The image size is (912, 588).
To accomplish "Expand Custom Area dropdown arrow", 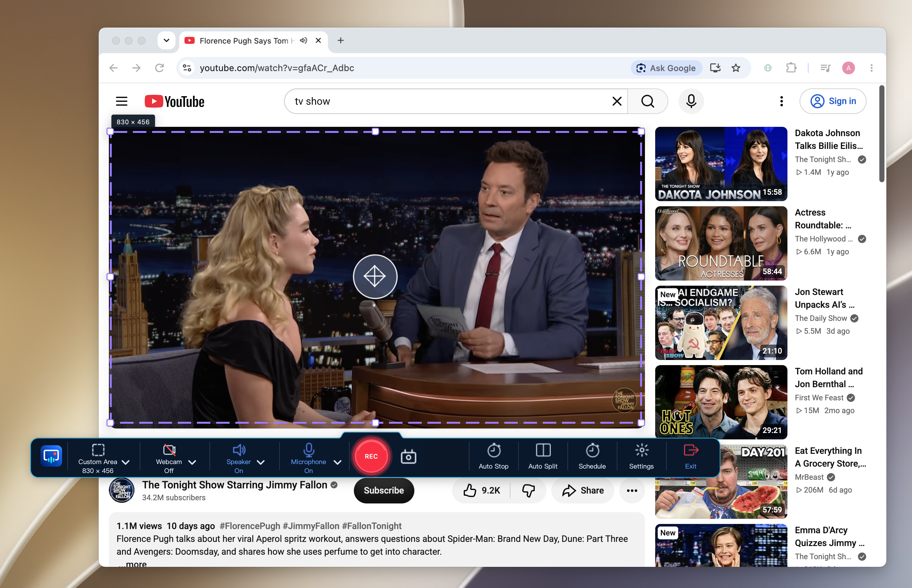I will (126, 462).
